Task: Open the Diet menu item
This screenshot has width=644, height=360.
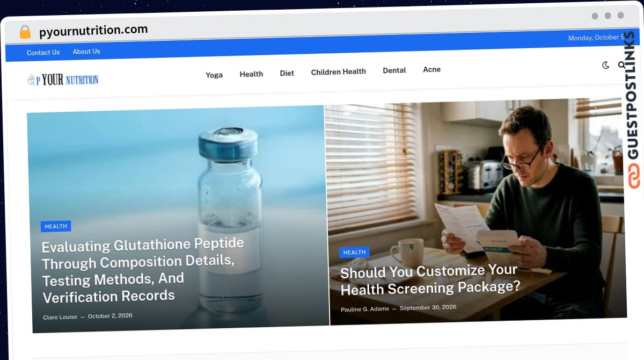Action: (x=287, y=73)
